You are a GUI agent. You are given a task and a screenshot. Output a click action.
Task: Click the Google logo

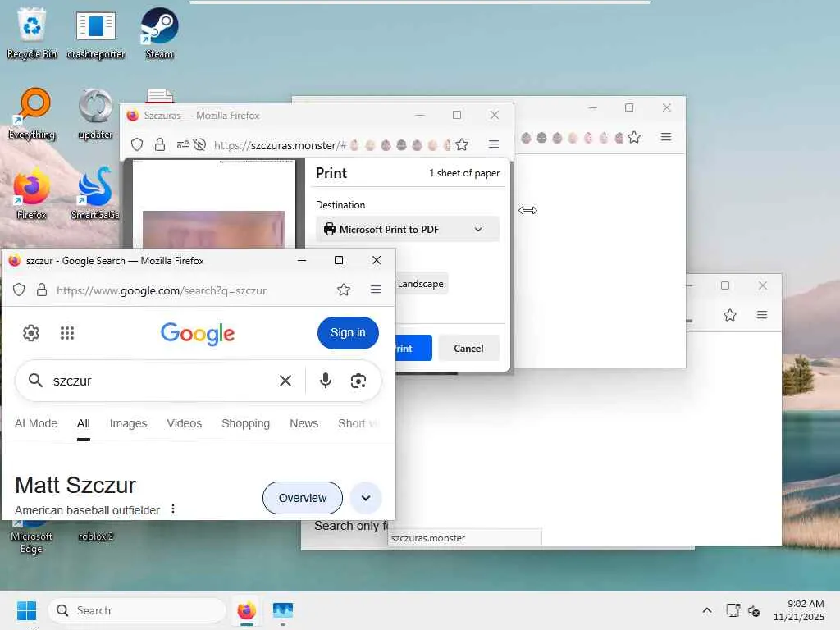(x=198, y=333)
